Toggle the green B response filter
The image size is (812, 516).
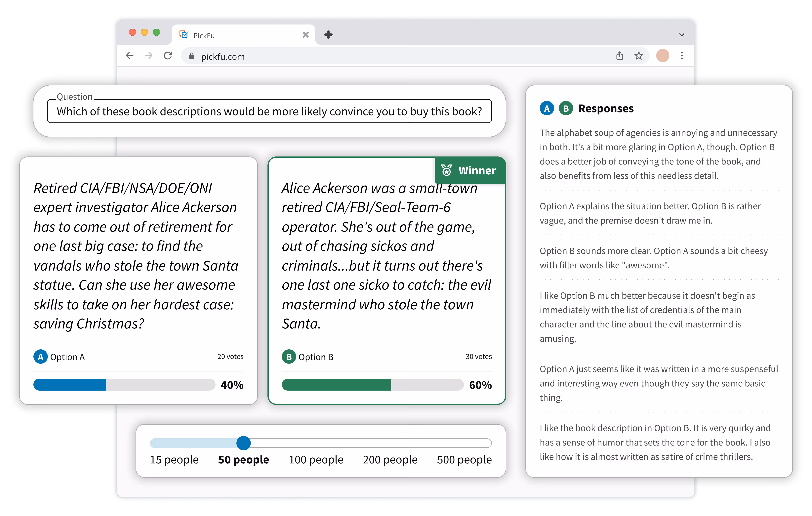click(x=566, y=109)
